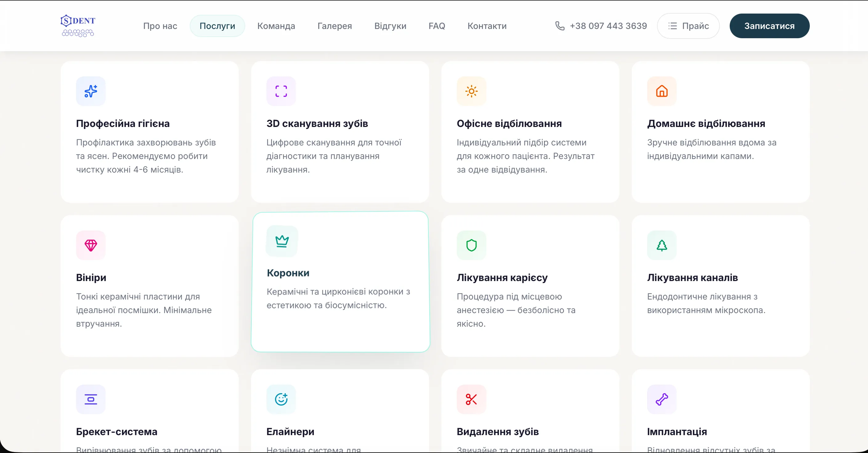Click the Імплантація card title
Viewport: 868px width, 453px height.
pyautogui.click(x=677, y=432)
